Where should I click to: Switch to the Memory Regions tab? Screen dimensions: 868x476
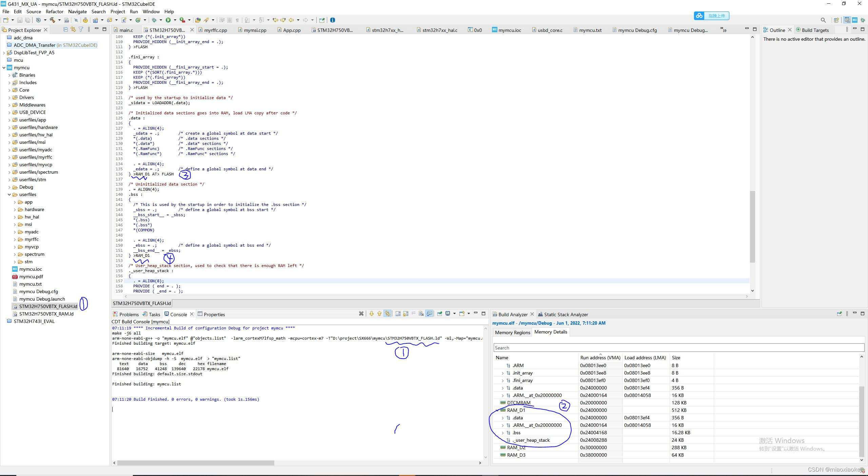pyautogui.click(x=512, y=332)
